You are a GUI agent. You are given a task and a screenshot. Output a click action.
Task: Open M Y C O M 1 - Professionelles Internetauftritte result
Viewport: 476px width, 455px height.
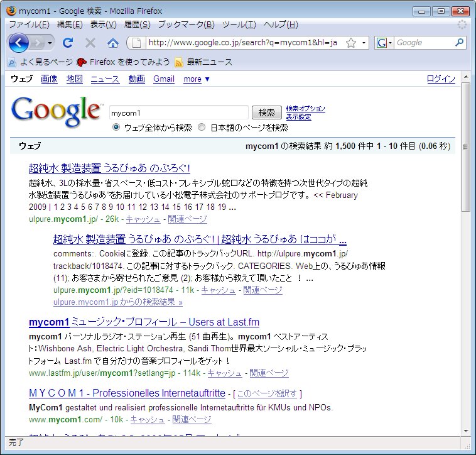[127, 393]
